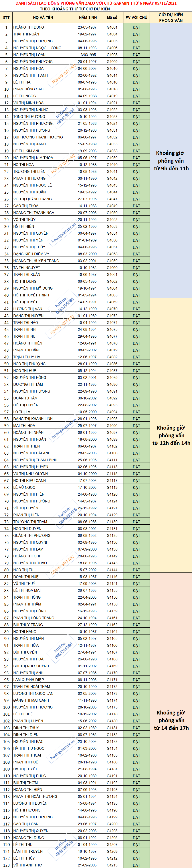The width and height of the screenshot is (192, 868).
Task: Select the name 'ĐOÀN TÚ TÂM'
Action: 25,398
